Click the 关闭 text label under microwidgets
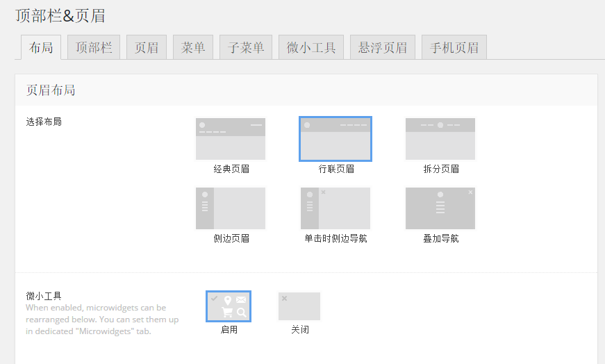This screenshot has width=605, height=364. pos(300,330)
